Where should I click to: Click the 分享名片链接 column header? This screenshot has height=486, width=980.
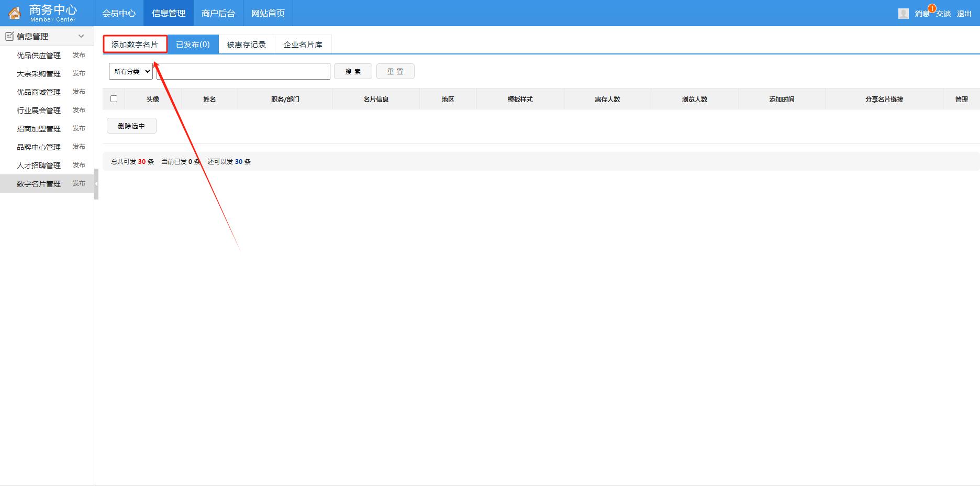(x=884, y=99)
